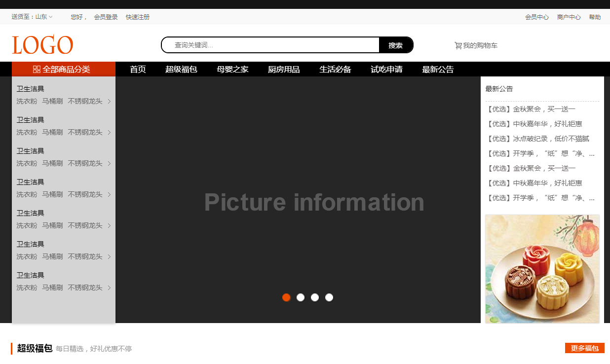The image size is (610, 364).
Task: Click the orange 更多福包 button
Action: [x=584, y=348]
